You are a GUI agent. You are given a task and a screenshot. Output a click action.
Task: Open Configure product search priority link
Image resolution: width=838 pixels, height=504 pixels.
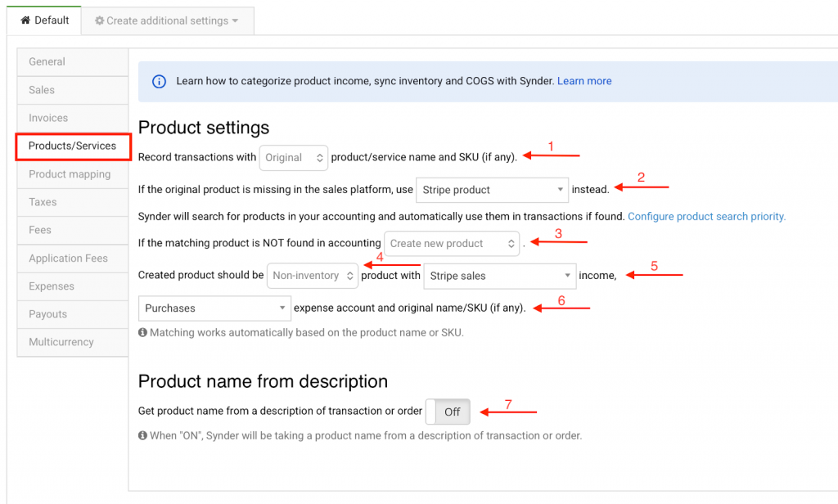pyautogui.click(x=706, y=217)
